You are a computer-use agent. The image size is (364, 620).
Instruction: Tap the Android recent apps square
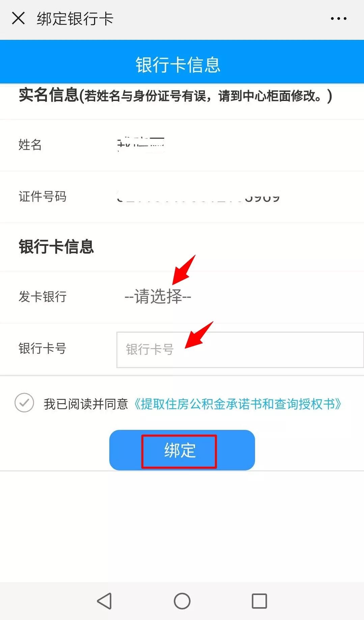tap(259, 601)
